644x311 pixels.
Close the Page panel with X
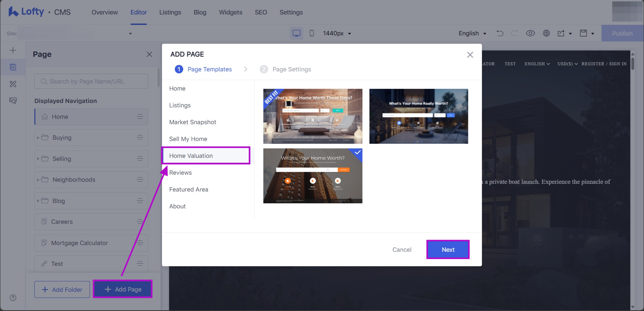(x=149, y=54)
